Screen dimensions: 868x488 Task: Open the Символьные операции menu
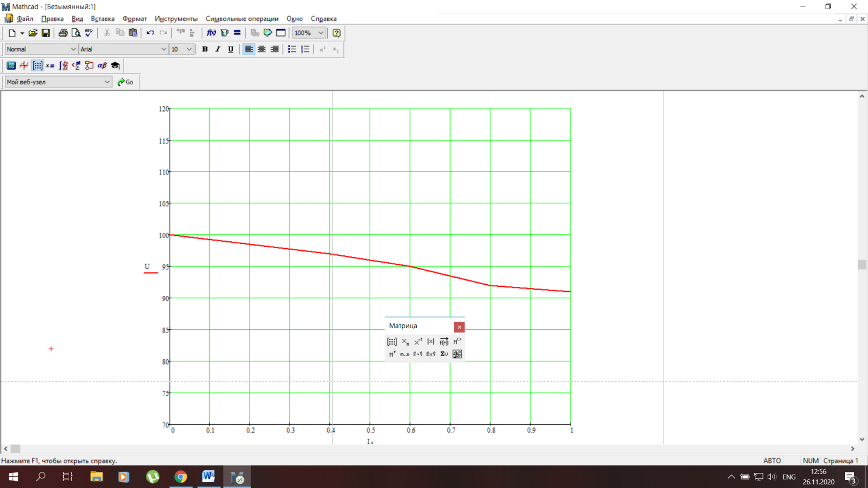[x=242, y=19]
